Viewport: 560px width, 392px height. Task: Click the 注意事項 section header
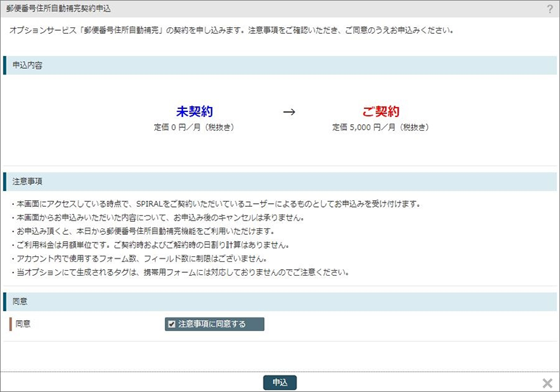click(280, 182)
